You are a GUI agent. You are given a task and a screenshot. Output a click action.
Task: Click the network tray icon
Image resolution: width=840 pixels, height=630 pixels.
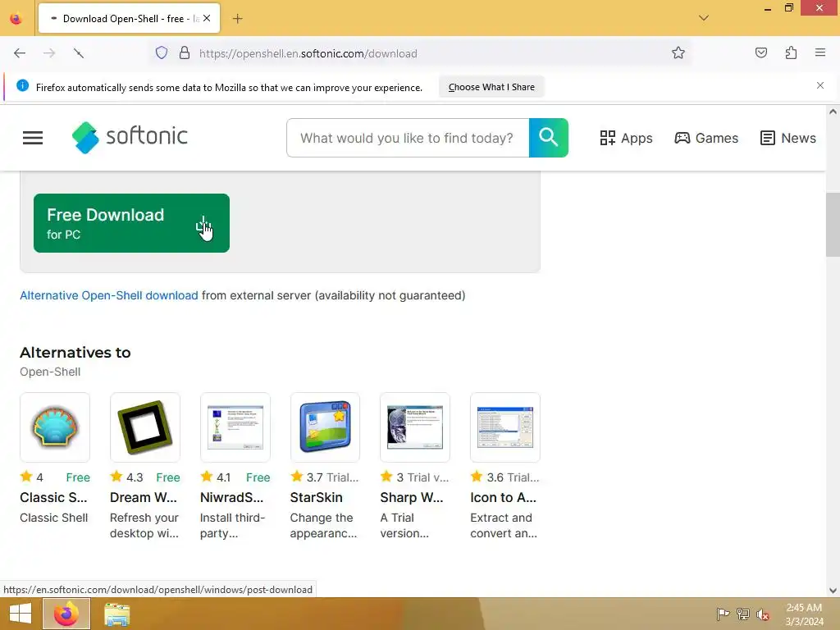coord(743,614)
